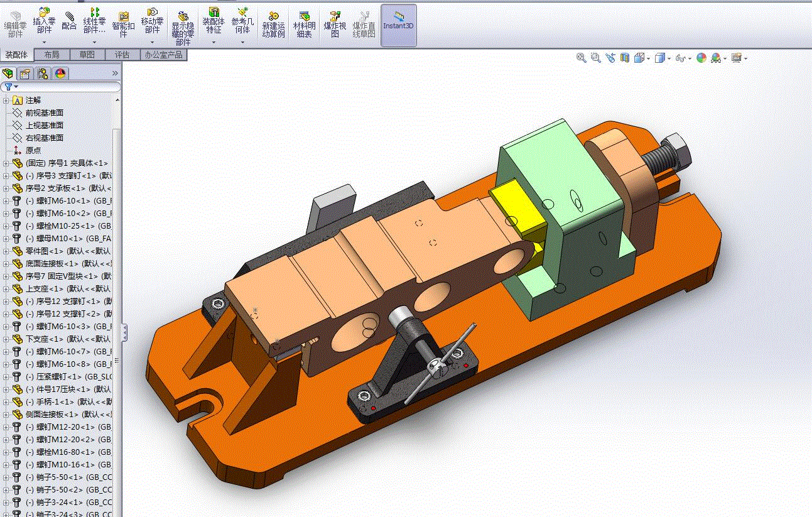The image size is (812, 517).
Task: Switch to the 办公室产品 tab
Action: tap(164, 55)
